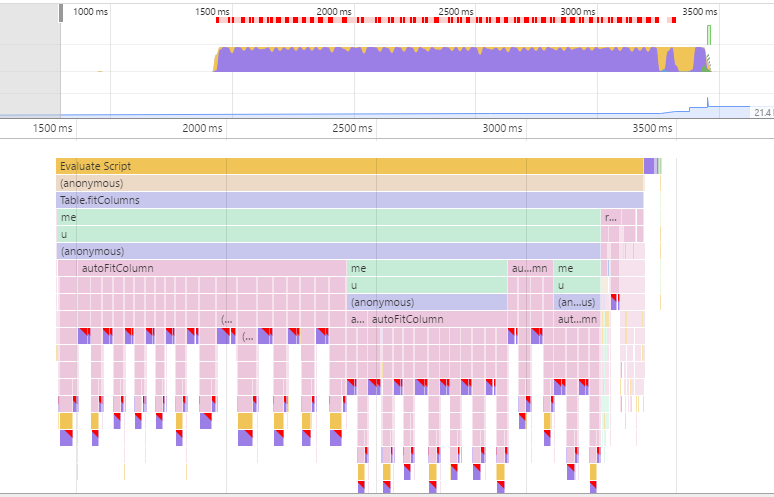Click the 'a…' bar left of the second autoFitColumn
Screen dimensions: 774x497
[x=357, y=319]
